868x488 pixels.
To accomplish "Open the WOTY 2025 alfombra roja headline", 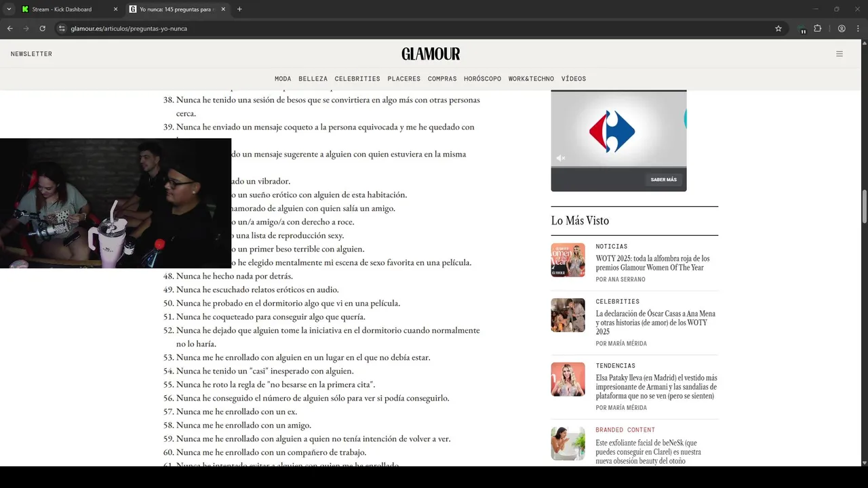I will click(x=653, y=263).
